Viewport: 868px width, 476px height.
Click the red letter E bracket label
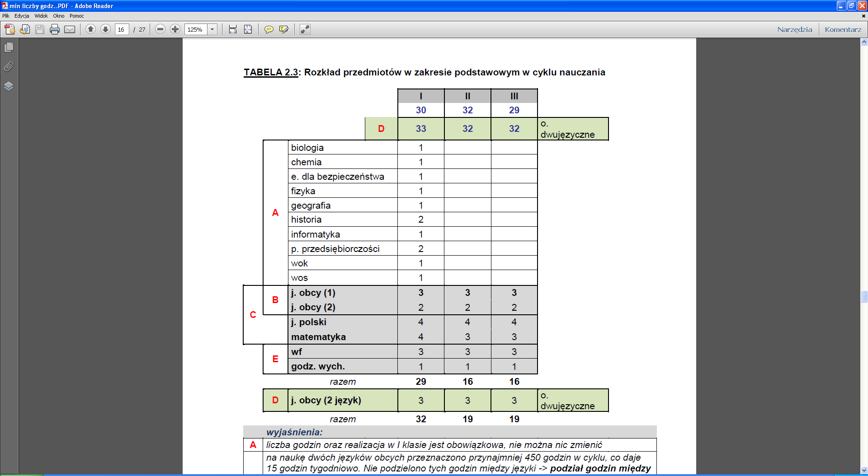[x=275, y=359]
